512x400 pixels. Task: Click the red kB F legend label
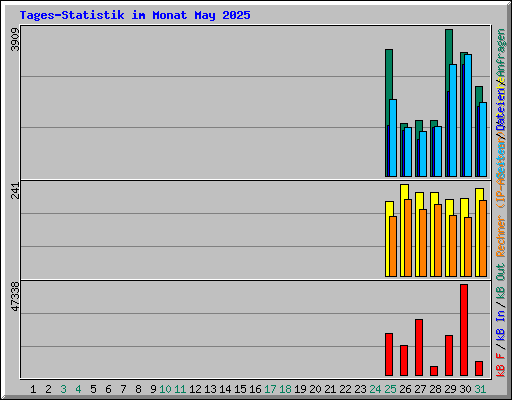coord(501,365)
